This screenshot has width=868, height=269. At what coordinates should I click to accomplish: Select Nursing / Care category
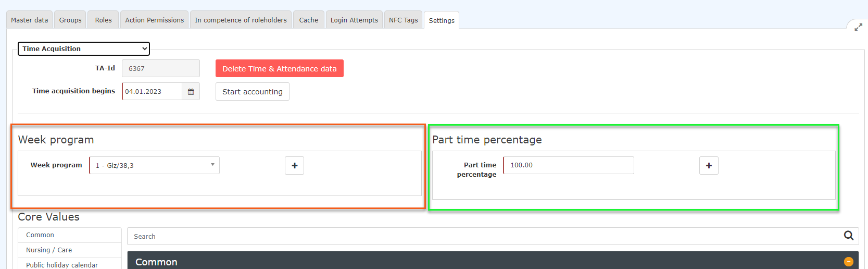[70, 250]
